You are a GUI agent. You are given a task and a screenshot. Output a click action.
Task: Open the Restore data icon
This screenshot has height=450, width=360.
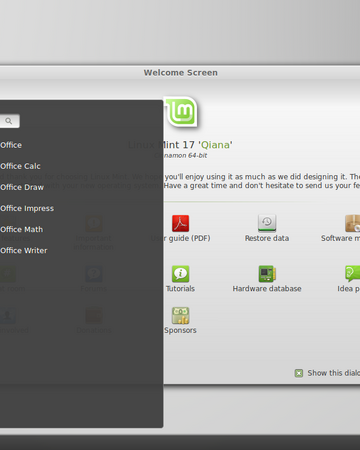tap(267, 223)
